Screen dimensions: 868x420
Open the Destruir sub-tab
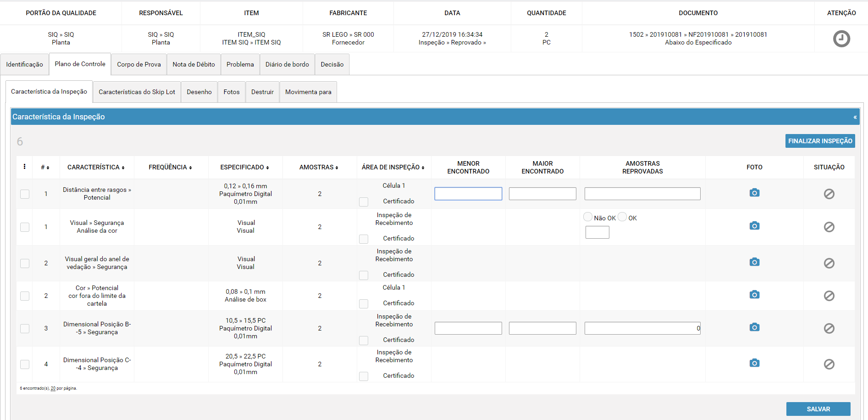click(x=262, y=92)
